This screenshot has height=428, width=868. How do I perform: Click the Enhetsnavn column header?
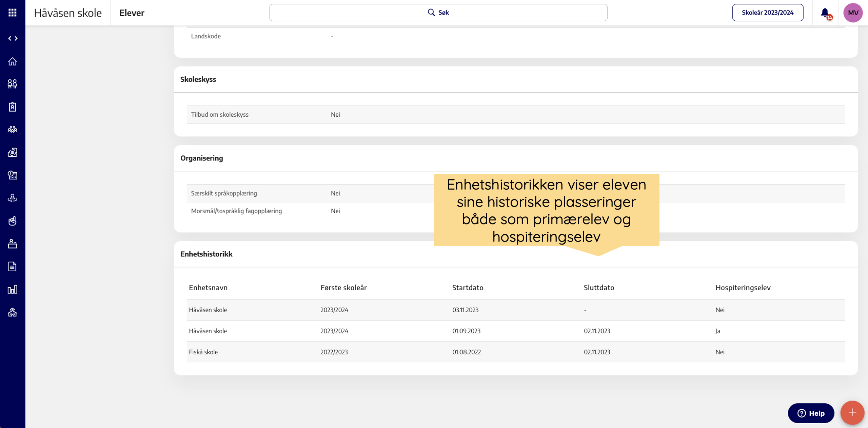coord(208,288)
